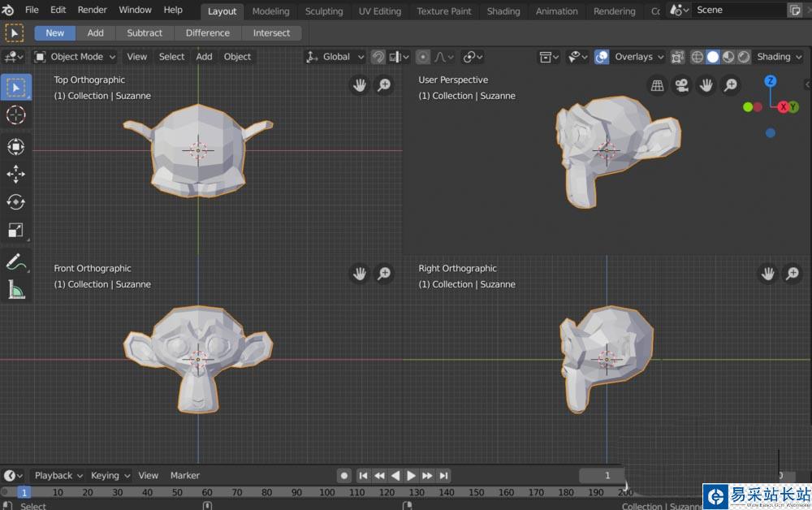This screenshot has height=510, width=812.
Task: Switch to the Modeling workspace tab
Action: click(271, 11)
